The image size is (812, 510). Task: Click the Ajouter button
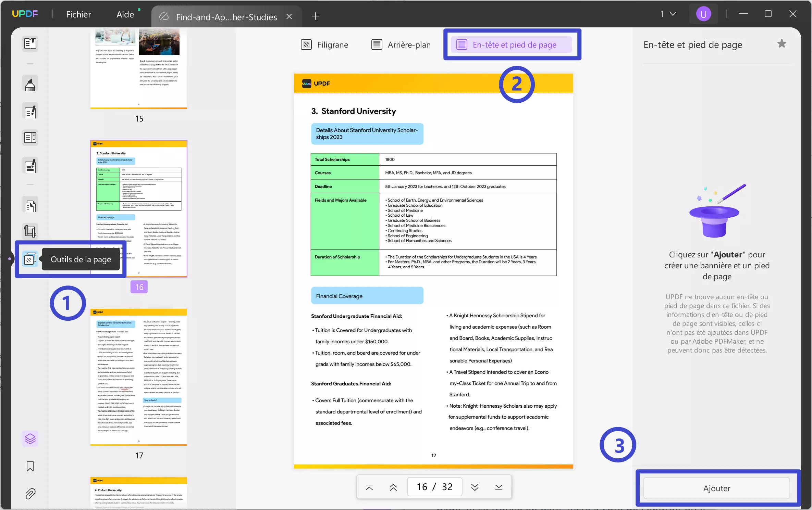coord(717,488)
